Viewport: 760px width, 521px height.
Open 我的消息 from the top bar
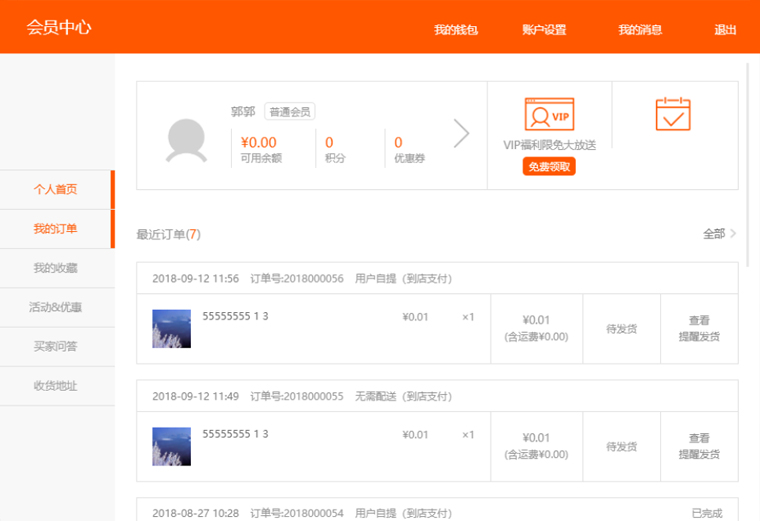(640, 30)
